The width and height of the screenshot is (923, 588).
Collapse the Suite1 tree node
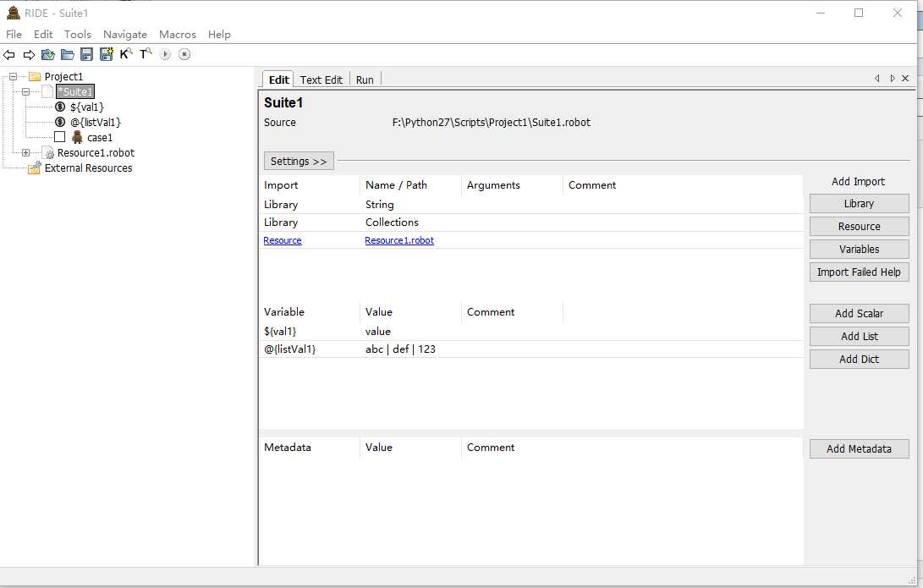coord(26,92)
